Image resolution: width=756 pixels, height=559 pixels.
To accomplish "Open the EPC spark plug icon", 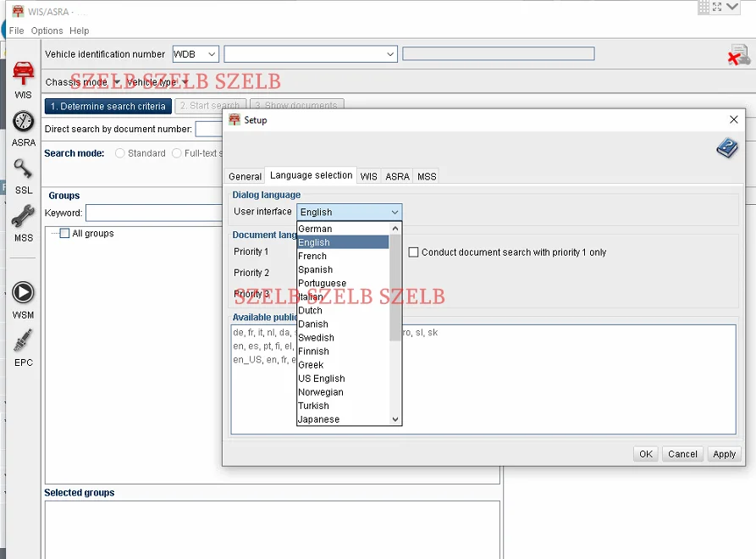I will [23, 340].
